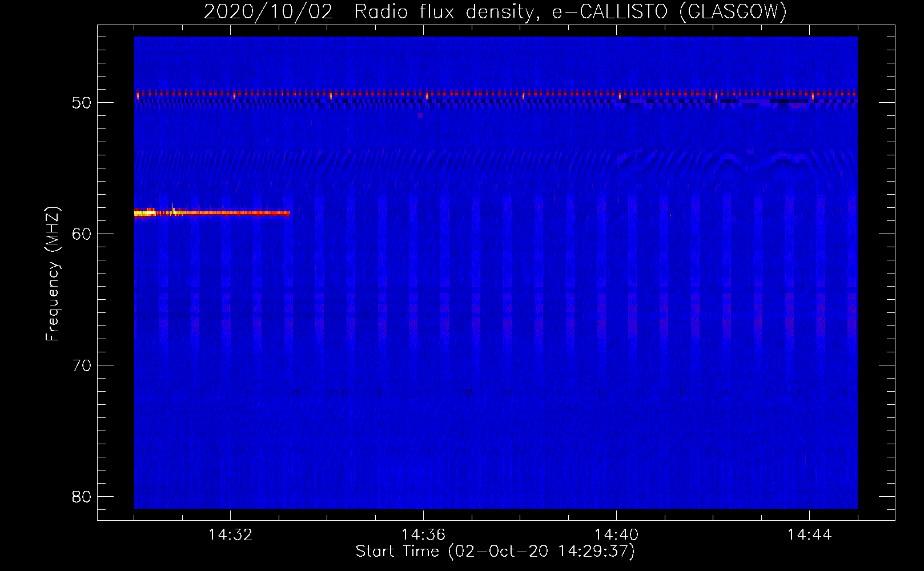The image size is (924, 571).
Task: Click the Start Time x-axis label
Action: 495,552
